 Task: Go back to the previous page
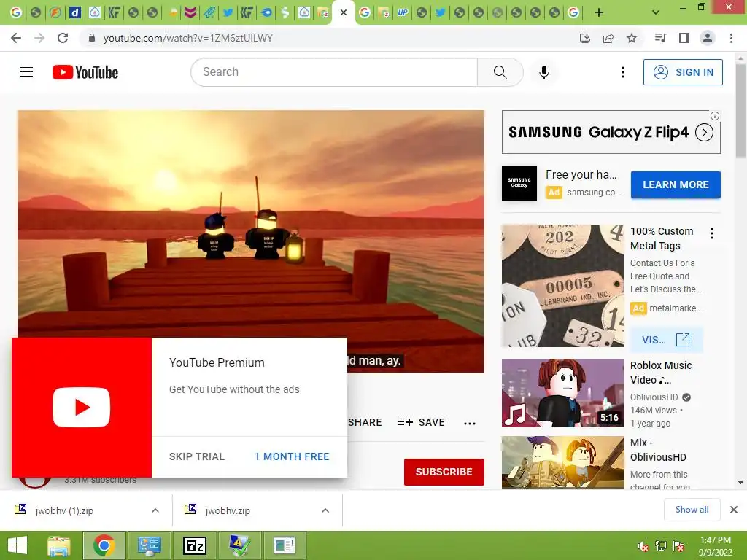tap(16, 38)
